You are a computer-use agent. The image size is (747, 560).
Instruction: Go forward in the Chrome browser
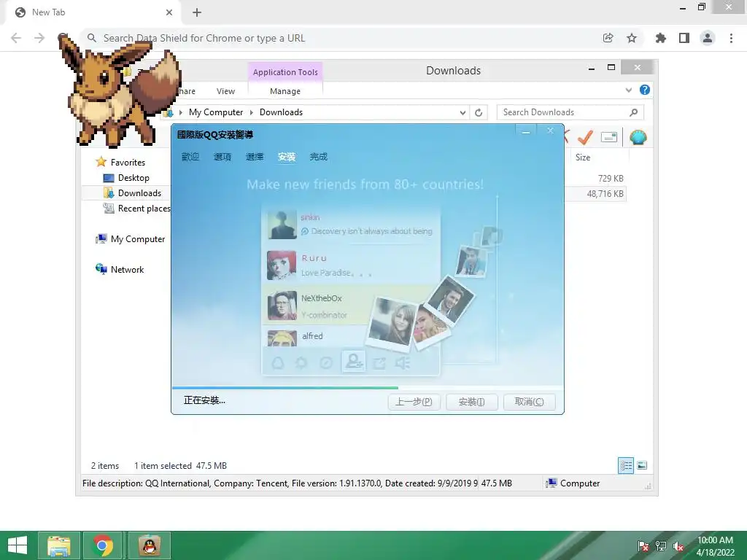(x=39, y=38)
